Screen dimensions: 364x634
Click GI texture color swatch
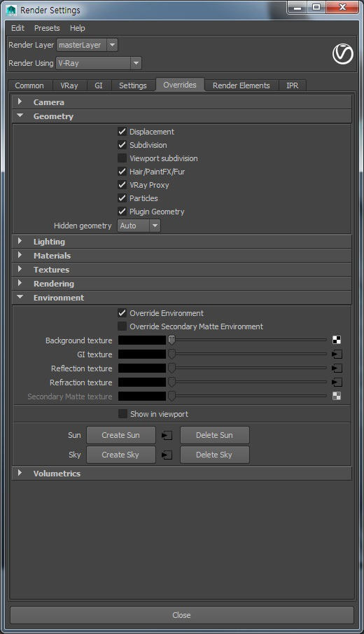coord(142,354)
